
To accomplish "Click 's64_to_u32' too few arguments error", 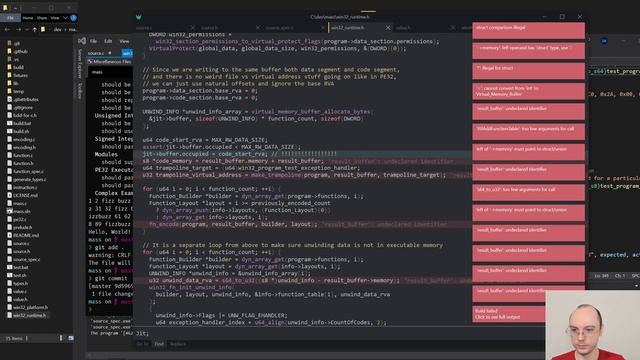I will click(529, 193).
